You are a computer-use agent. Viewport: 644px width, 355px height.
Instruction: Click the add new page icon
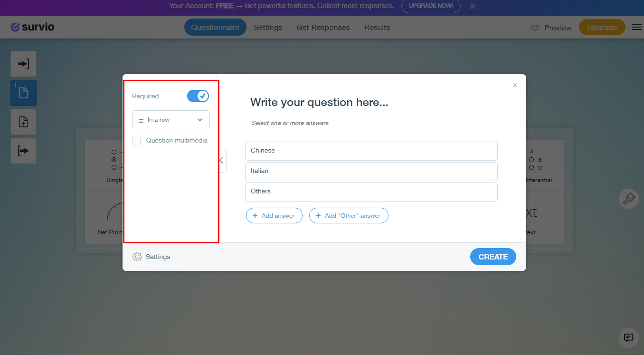pyautogui.click(x=23, y=122)
